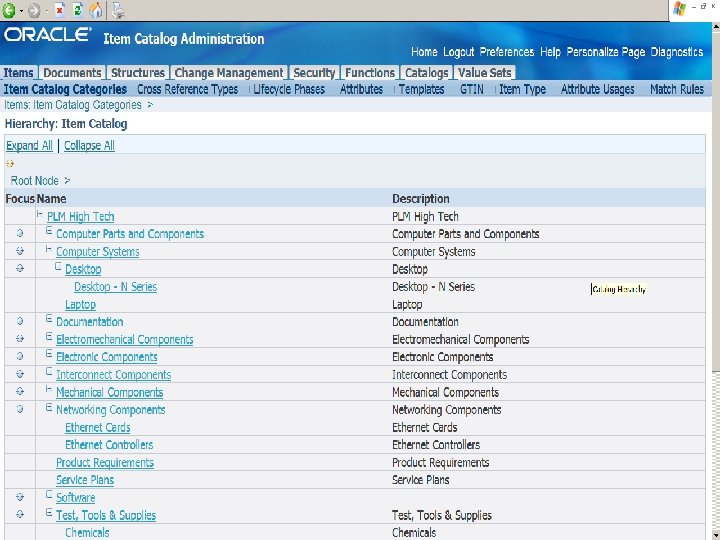Click the Expand All link
This screenshot has height=540, width=720.
point(29,146)
